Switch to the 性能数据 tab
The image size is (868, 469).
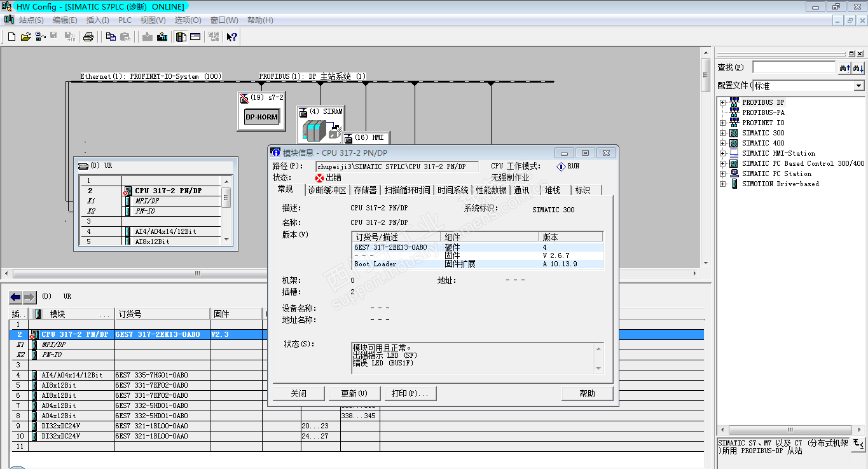pos(490,190)
